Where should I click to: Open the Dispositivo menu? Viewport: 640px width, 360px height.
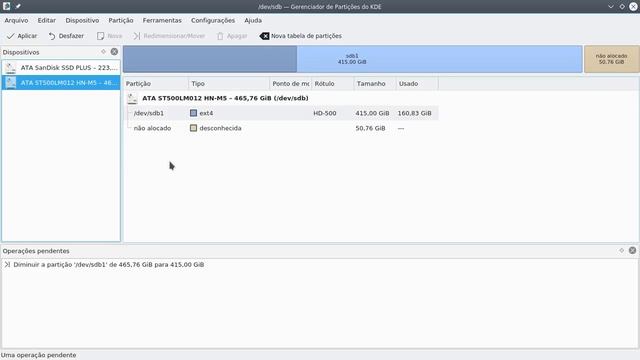82,20
